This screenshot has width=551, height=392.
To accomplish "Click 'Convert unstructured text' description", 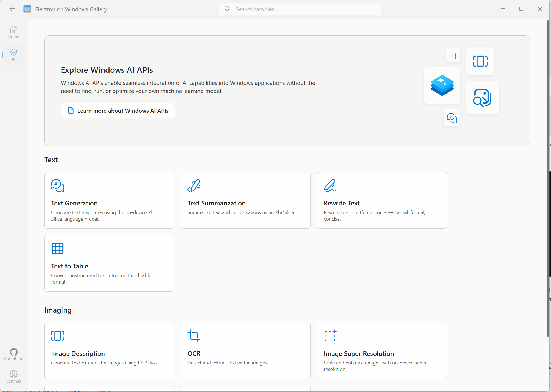I will 101,279.
